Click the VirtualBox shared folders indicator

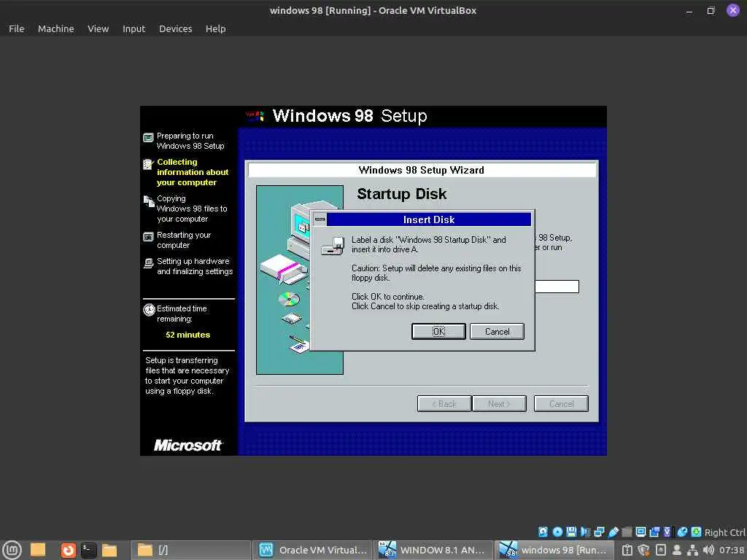[627, 532]
